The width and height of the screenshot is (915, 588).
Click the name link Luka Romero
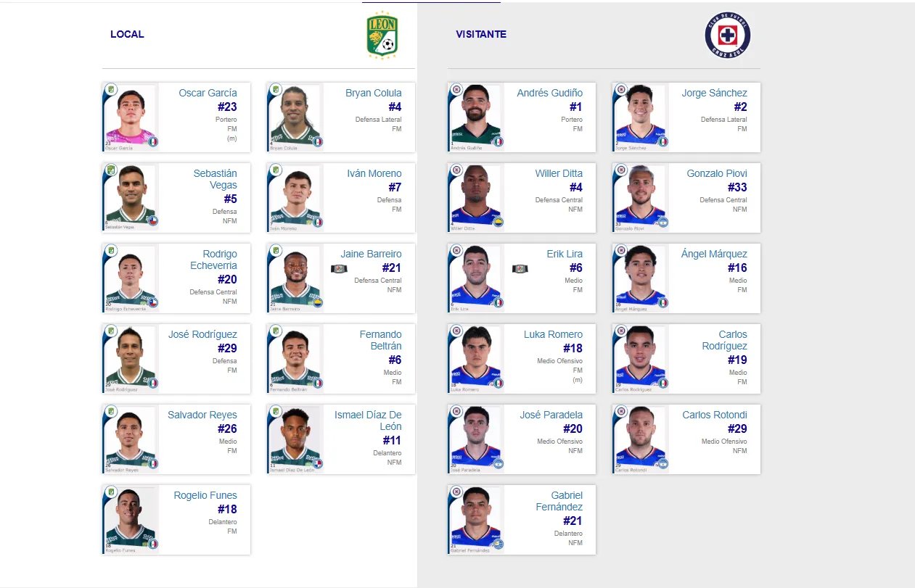click(x=554, y=334)
